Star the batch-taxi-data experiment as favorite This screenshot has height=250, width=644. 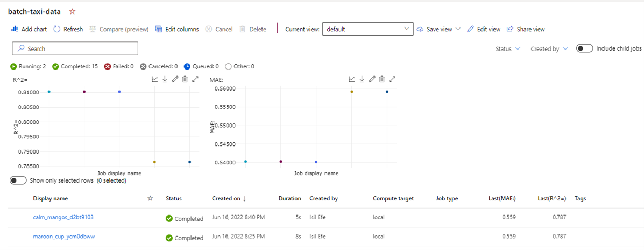point(72,12)
